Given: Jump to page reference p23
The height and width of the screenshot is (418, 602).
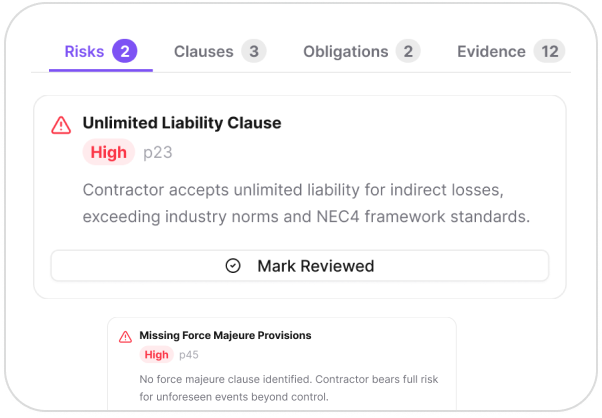Looking at the screenshot, I should pos(156,153).
